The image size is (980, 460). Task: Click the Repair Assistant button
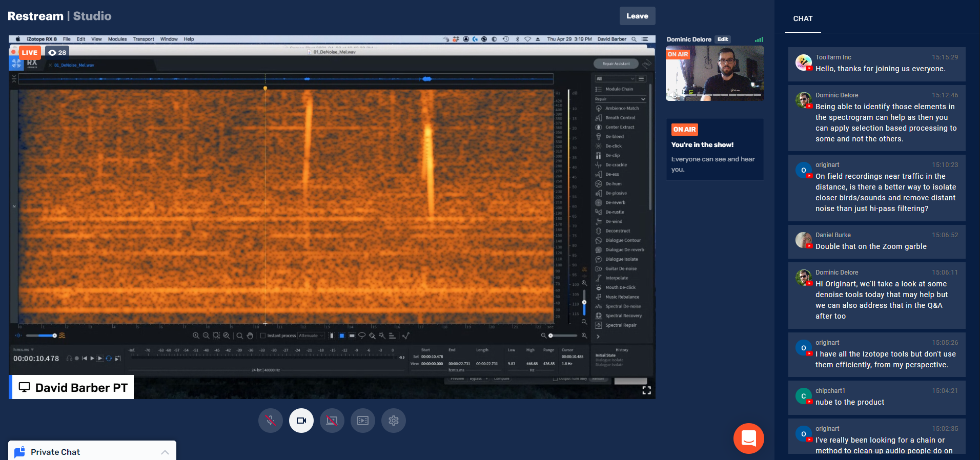point(616,64)
